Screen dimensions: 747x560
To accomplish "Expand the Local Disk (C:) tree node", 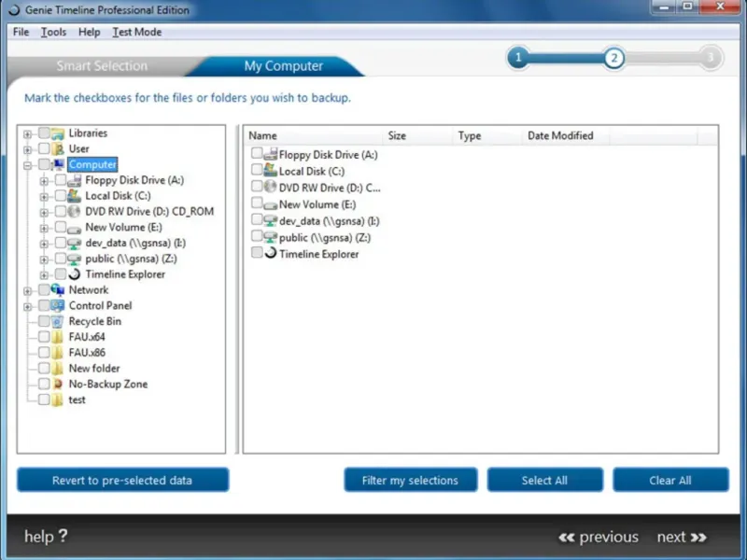I will [44, 197].
